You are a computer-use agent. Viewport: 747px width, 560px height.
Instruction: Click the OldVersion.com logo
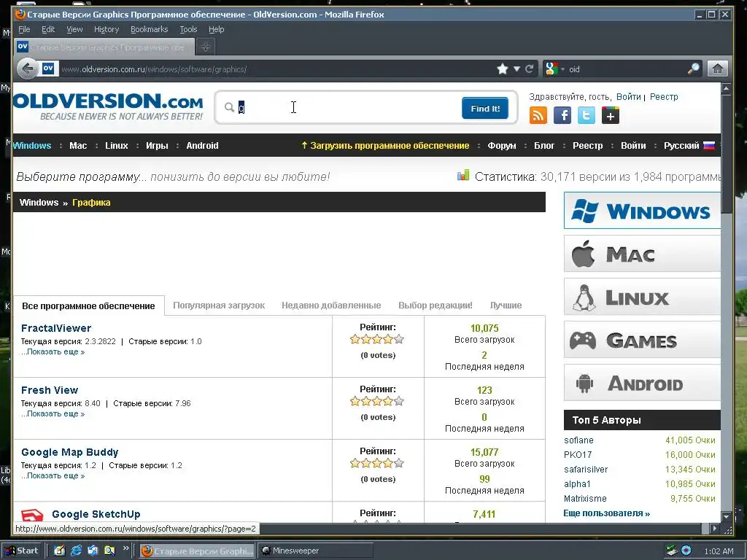tap(109, 106)
